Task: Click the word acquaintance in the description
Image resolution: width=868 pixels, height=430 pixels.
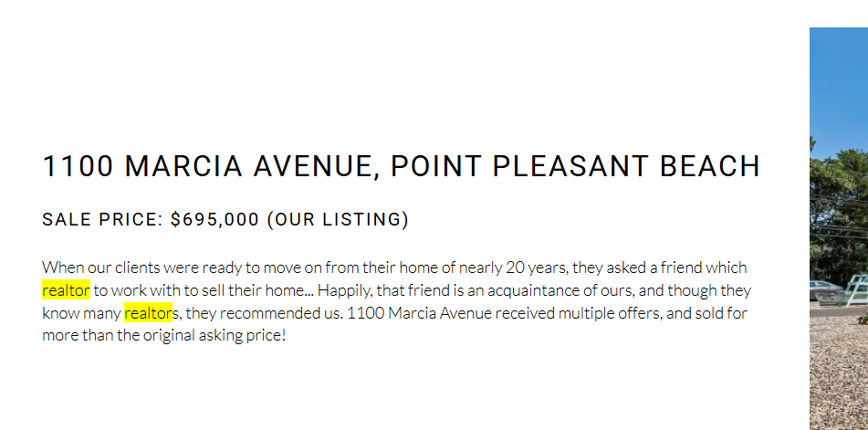Action: pos(534,290)
